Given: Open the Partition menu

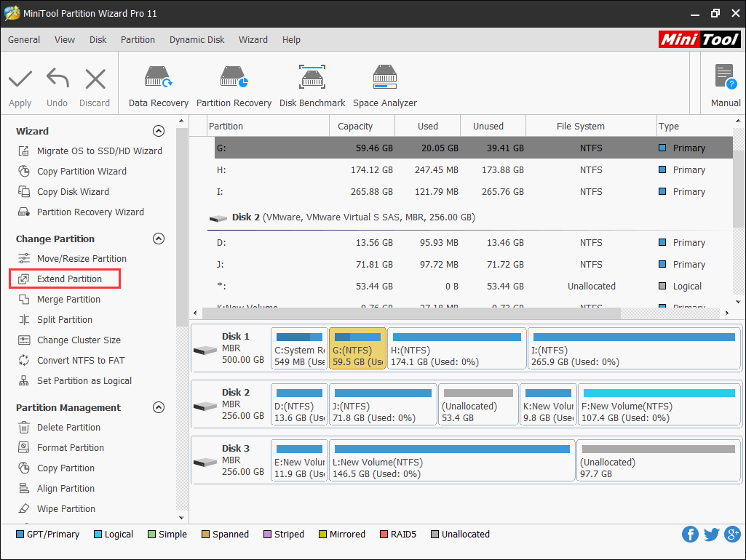Looking at the screenshot, I should pos(138,40).
